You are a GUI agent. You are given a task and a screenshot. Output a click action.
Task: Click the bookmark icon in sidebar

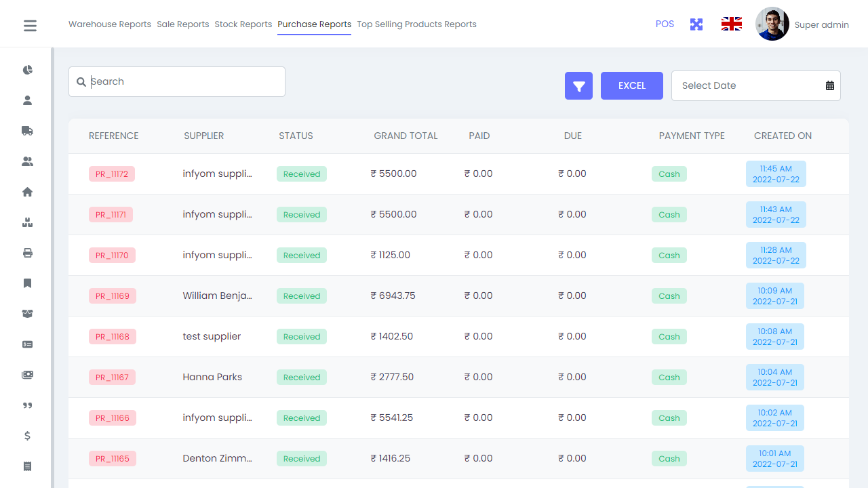click(x=28, y=283)
